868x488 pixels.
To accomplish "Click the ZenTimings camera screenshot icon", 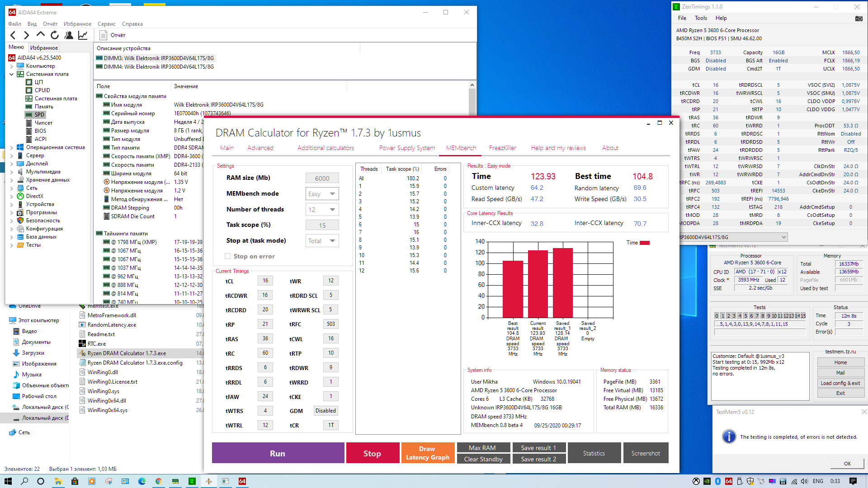I will [x=859, y=19].
